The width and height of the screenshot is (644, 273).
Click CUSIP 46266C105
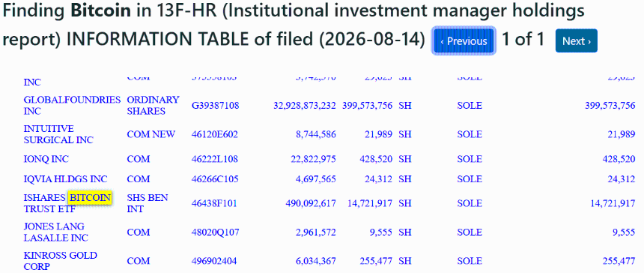(x=215, y=179)
